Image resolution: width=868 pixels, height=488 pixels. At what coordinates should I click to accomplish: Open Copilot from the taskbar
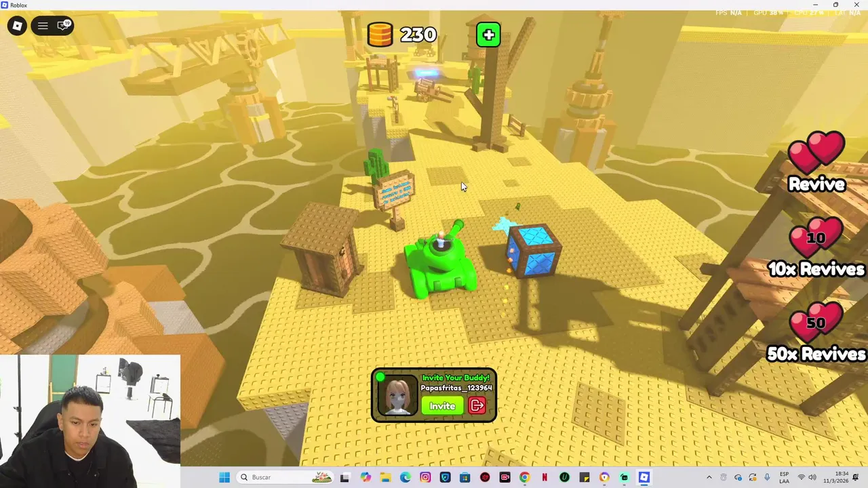click(366, 477)
